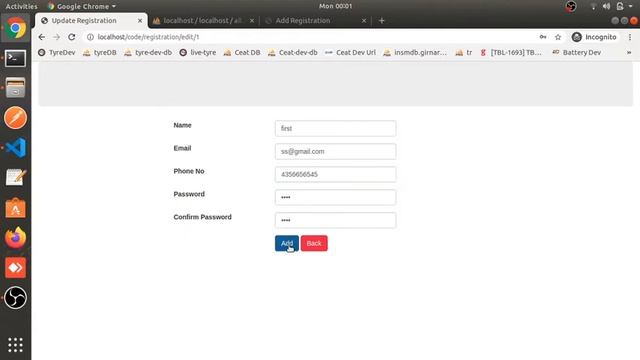The image size is (640, 360).
Task: Close the localhost phpMyAdmin tab
Action: [x=252, y=20]
